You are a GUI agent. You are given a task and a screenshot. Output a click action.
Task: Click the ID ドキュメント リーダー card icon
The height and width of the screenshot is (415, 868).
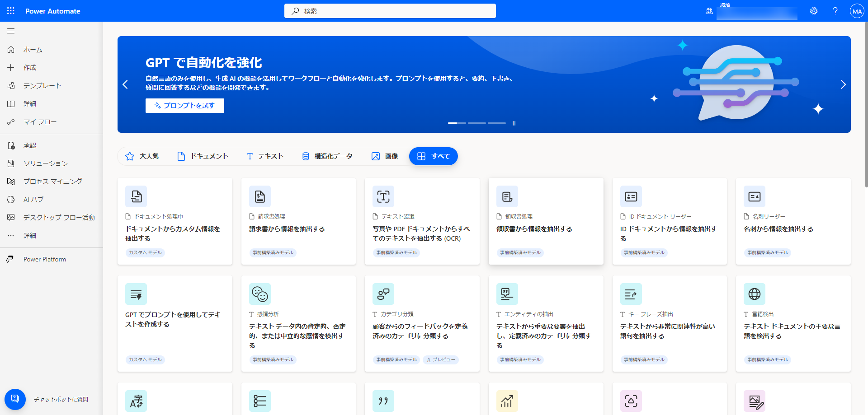(631, 196)
